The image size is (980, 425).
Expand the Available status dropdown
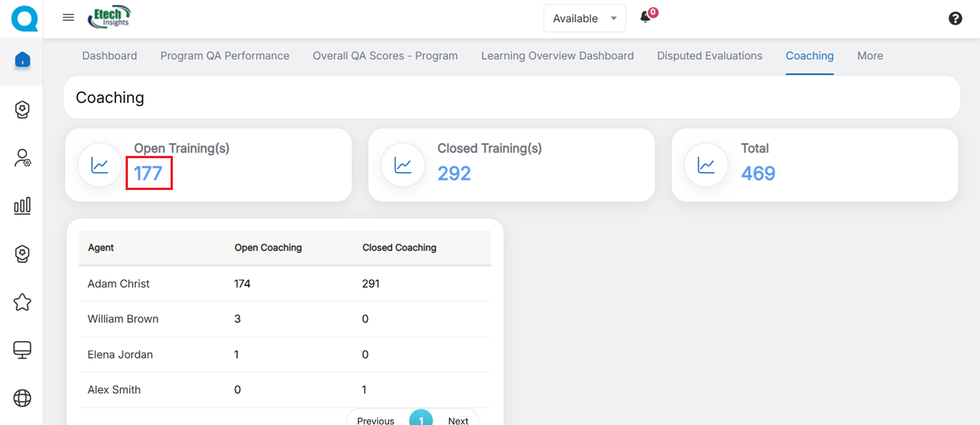[x=584, y=19]
